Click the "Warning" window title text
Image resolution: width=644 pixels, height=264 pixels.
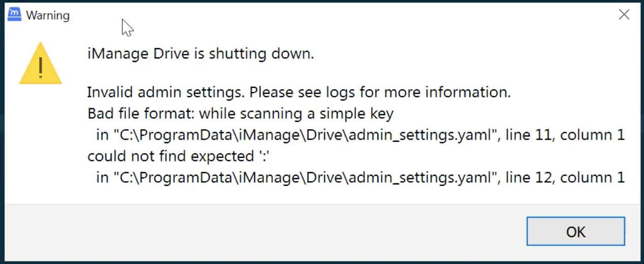pos(48,16)
